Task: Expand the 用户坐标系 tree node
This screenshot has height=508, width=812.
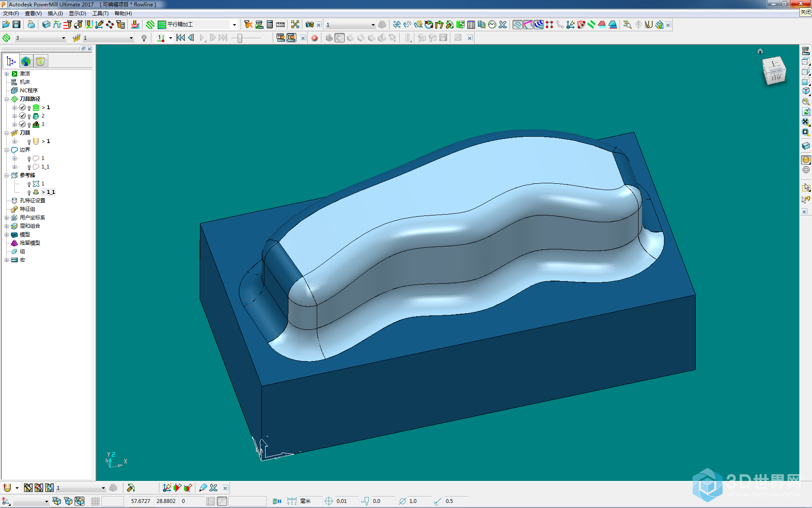Action: 6,218
